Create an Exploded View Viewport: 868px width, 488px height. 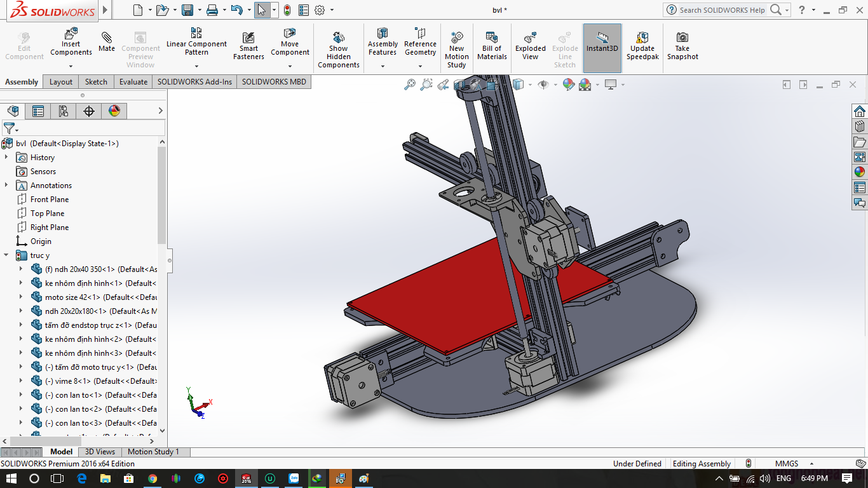coord(531,46)
